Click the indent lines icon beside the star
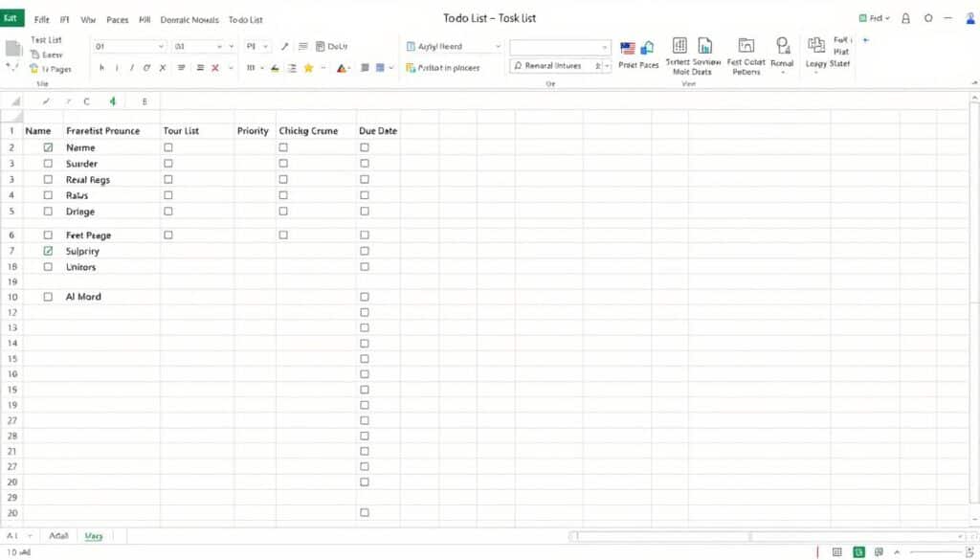Viewport: 980px width, 560px height. click(x=292, y=68)
